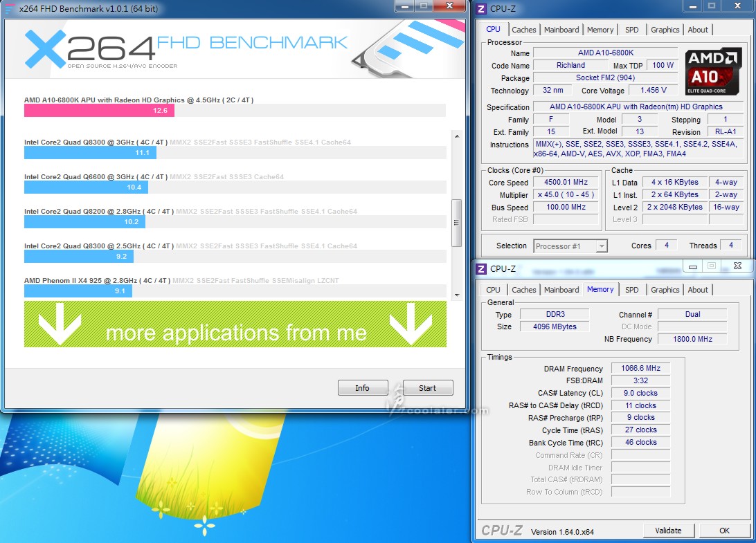
Task: Click Intel Core2 Quad Q6600 entry label
Action: (96, 177)
